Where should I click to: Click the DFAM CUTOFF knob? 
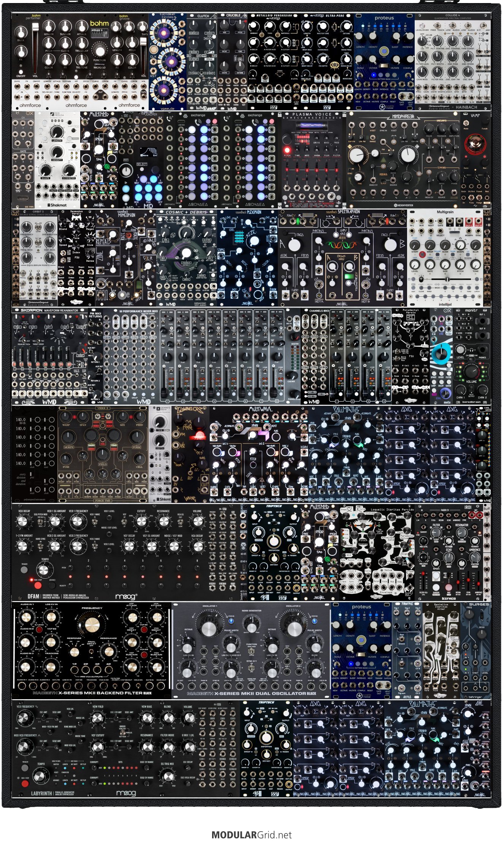coord(141,522)
